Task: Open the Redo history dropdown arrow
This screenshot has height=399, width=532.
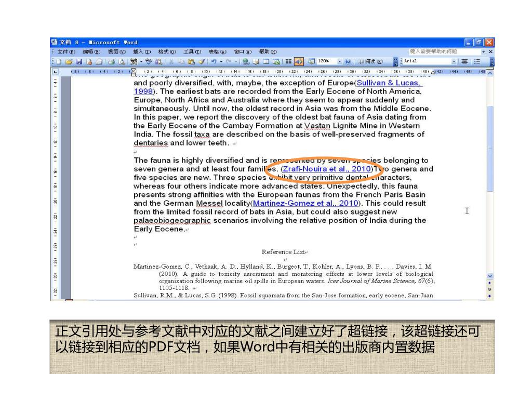Action: pyautogui.click(x=236, y=62)
